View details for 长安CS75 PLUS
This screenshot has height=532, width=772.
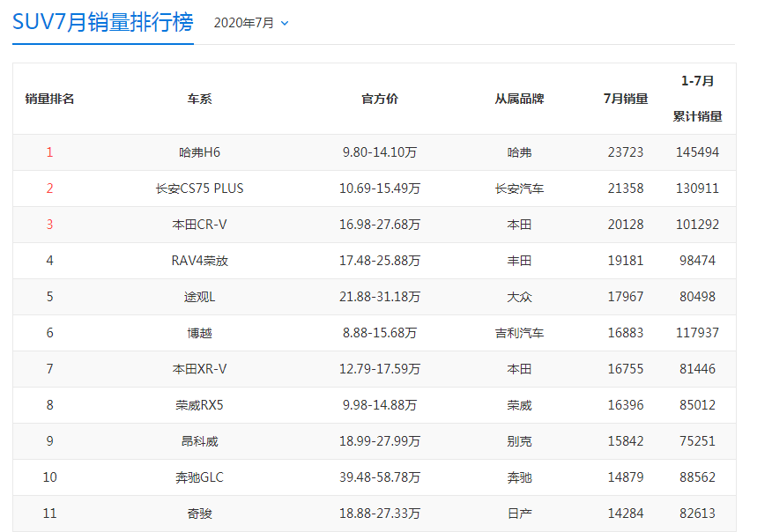point(200,188)
